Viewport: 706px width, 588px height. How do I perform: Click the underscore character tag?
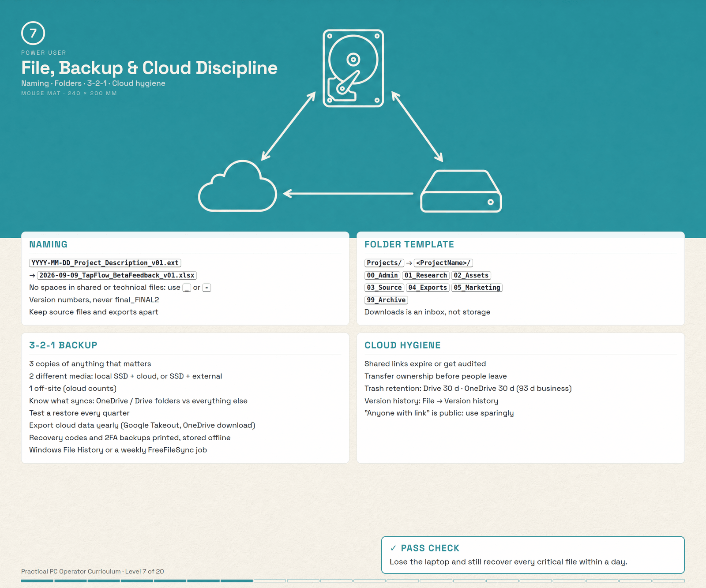click(187, 288)
